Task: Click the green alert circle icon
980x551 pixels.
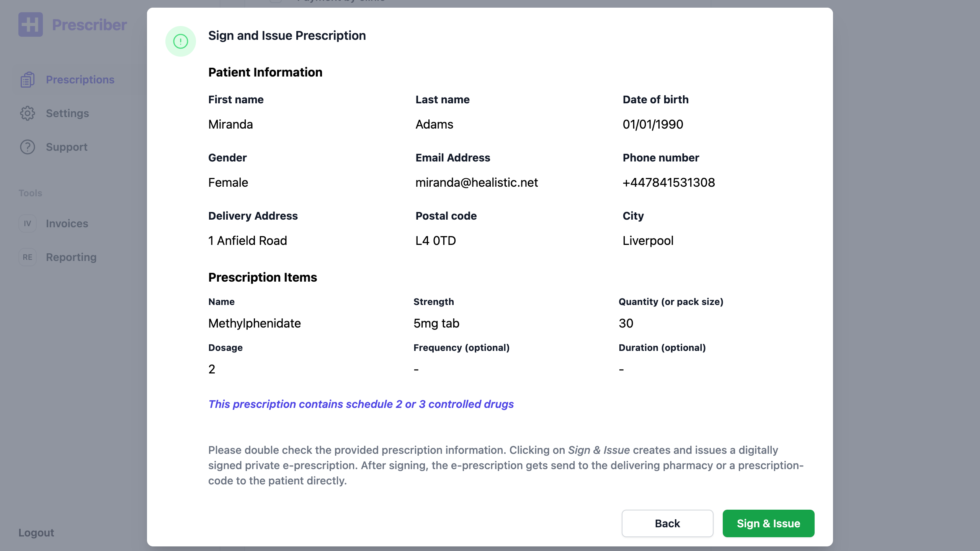Action: (181, 41)
